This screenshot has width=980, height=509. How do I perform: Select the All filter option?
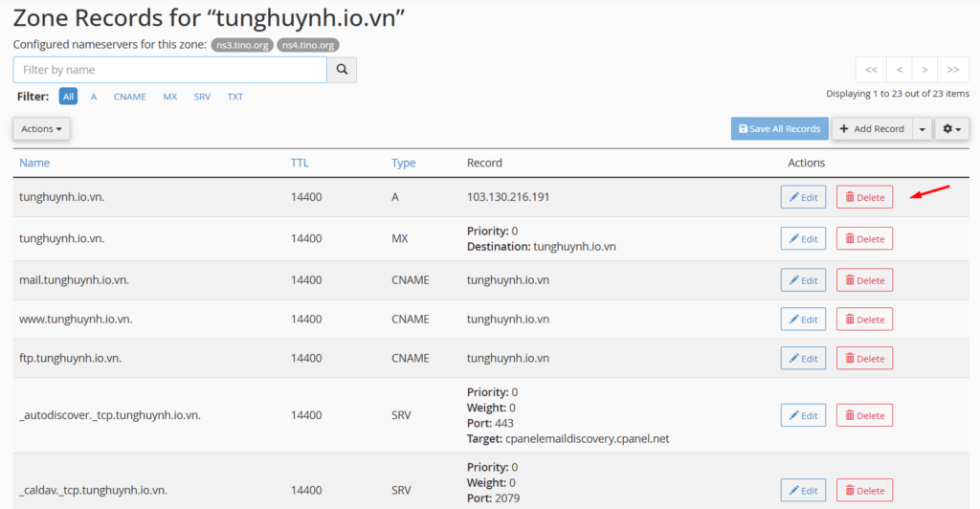pyautogui.click(x=68, y=97)
